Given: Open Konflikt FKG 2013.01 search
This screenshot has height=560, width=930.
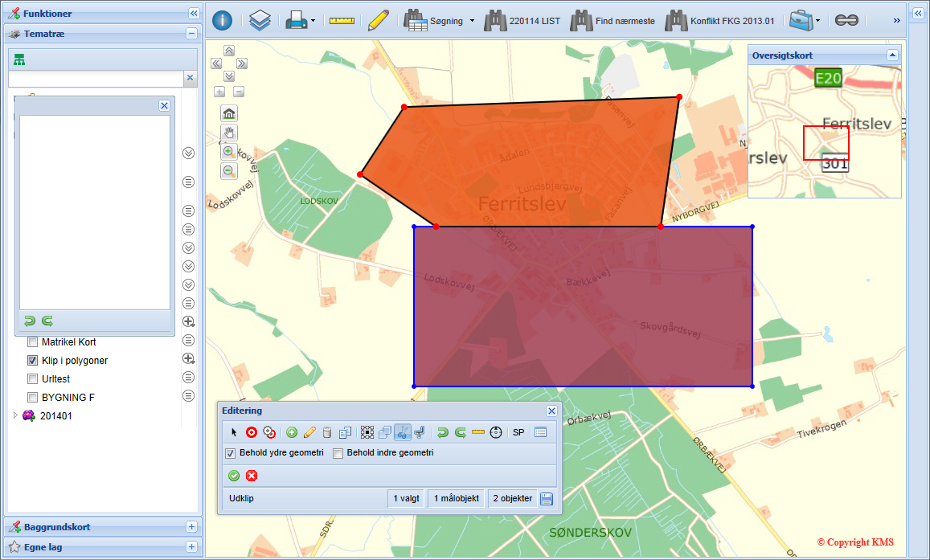Looking at the screenshot, I should 720,21.
